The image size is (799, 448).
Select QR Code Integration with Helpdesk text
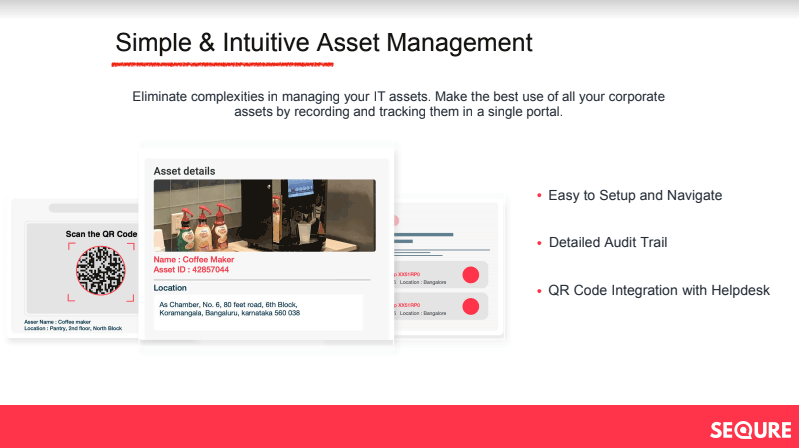tap(659, 291)
